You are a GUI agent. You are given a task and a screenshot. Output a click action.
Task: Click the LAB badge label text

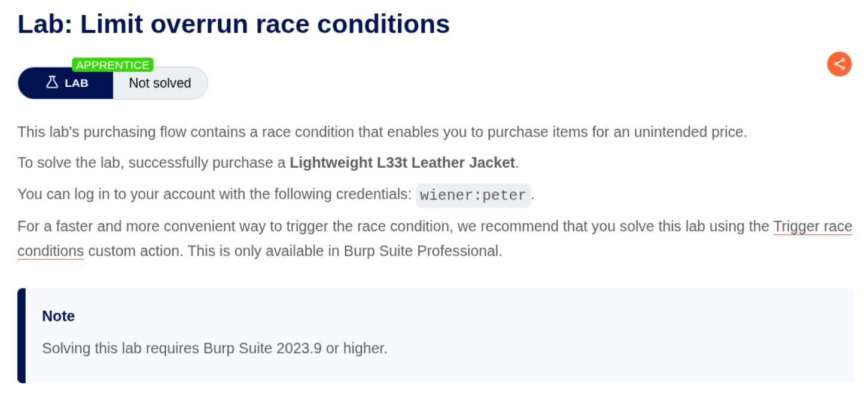(77, 83)
